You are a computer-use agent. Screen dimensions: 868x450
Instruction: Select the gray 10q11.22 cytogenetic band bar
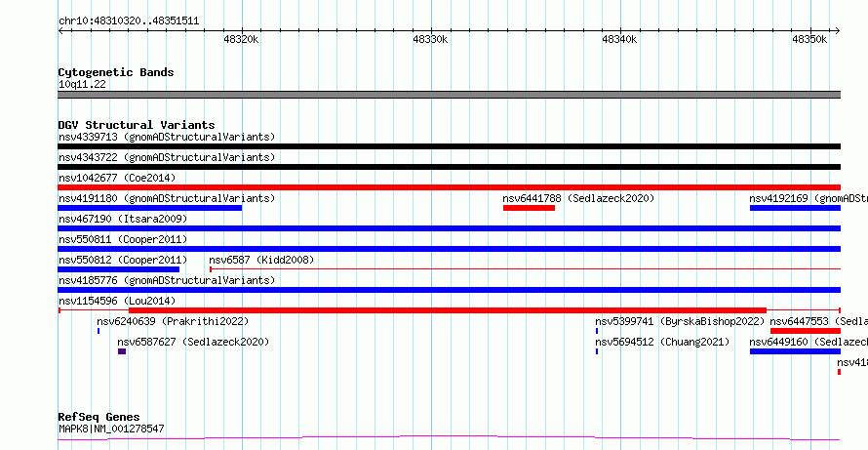449,95
